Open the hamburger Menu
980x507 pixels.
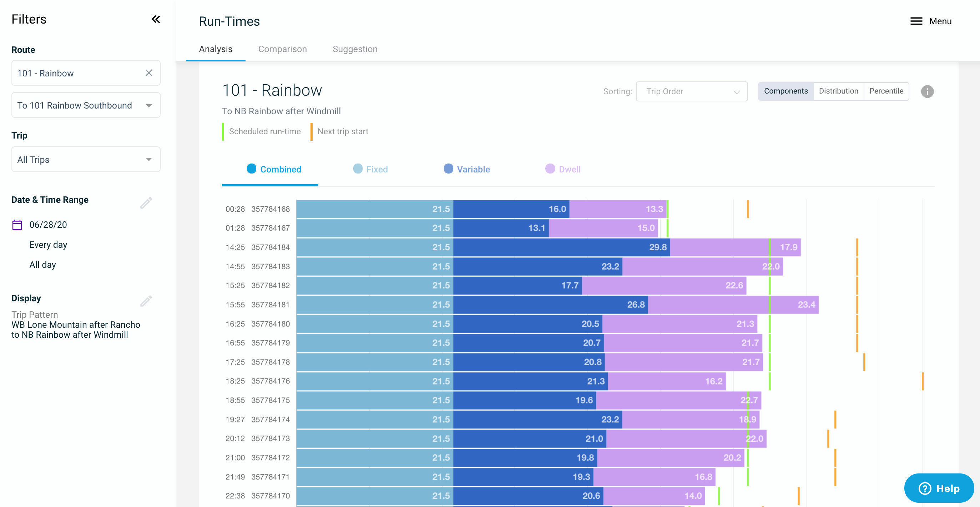(x=916, y=21)
